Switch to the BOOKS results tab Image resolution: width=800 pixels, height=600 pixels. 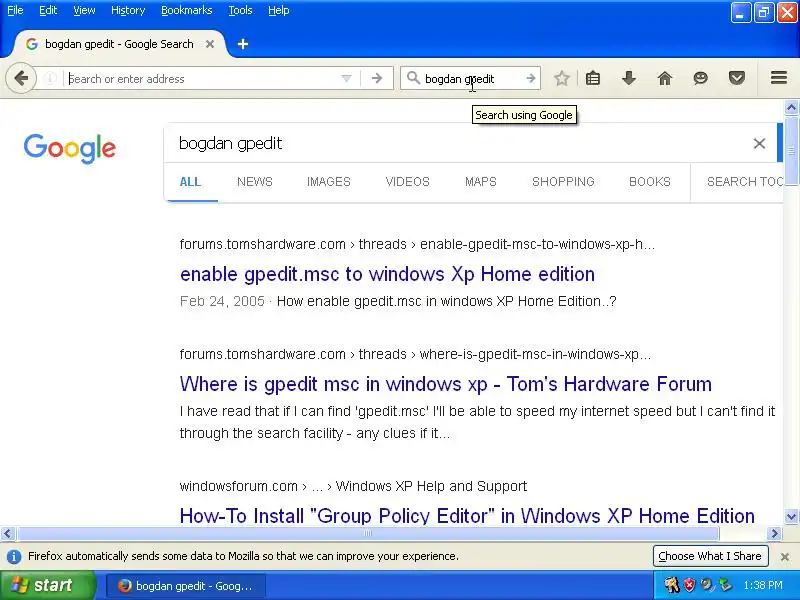(x=649, y=182)
